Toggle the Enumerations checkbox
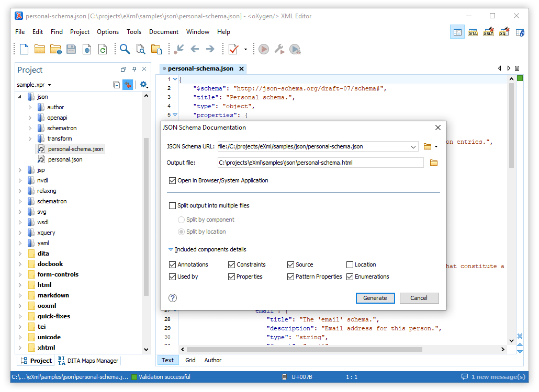539x392 pixels. [350, 276]
